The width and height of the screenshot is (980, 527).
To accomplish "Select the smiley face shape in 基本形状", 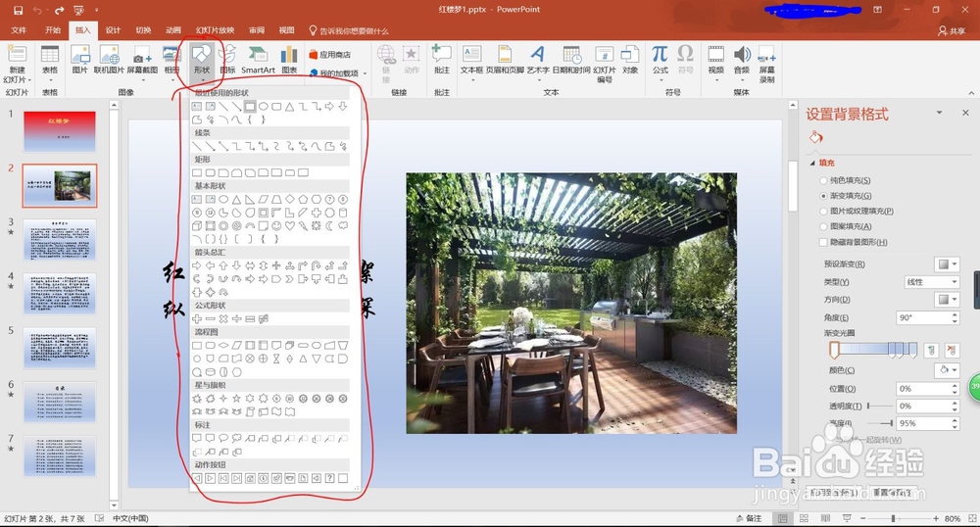I will click(276, 225).
